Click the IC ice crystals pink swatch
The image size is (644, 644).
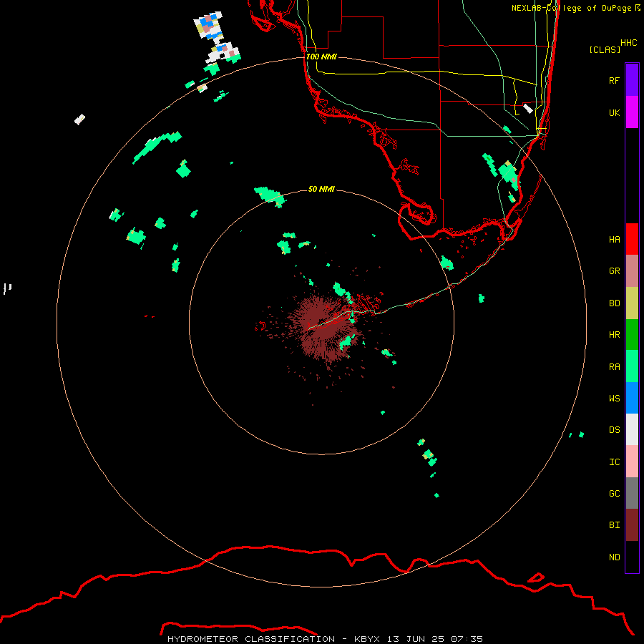(x=632, y=462)
